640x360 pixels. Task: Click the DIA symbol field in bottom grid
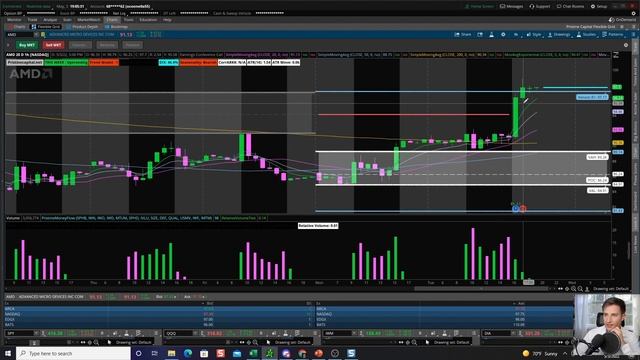click(496, 333)
